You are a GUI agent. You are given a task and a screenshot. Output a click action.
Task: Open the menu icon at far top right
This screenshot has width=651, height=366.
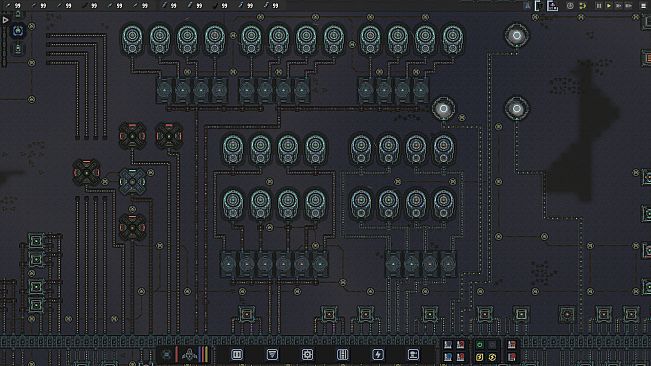tap(644, 6)
